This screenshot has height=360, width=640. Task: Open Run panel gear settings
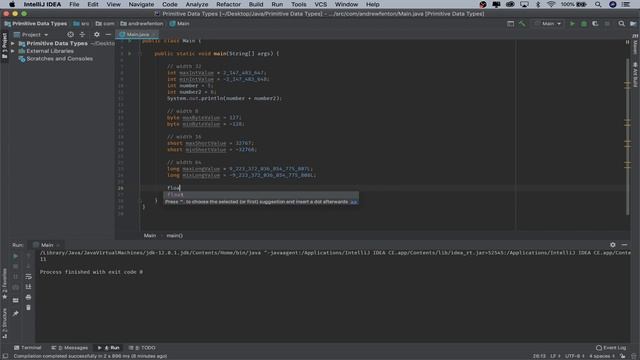click(x=613, y=245)
